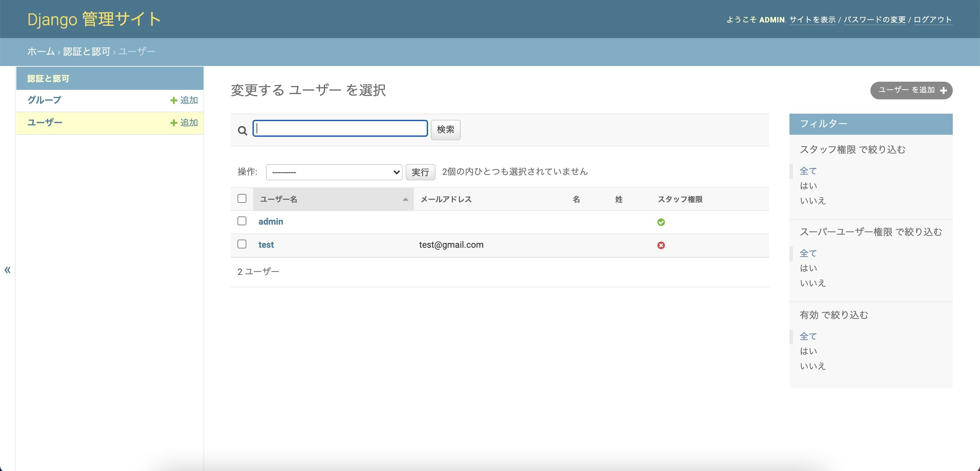Click the 実行 execute button
This screenshot has height=471, width=980.
coord(420,172)
